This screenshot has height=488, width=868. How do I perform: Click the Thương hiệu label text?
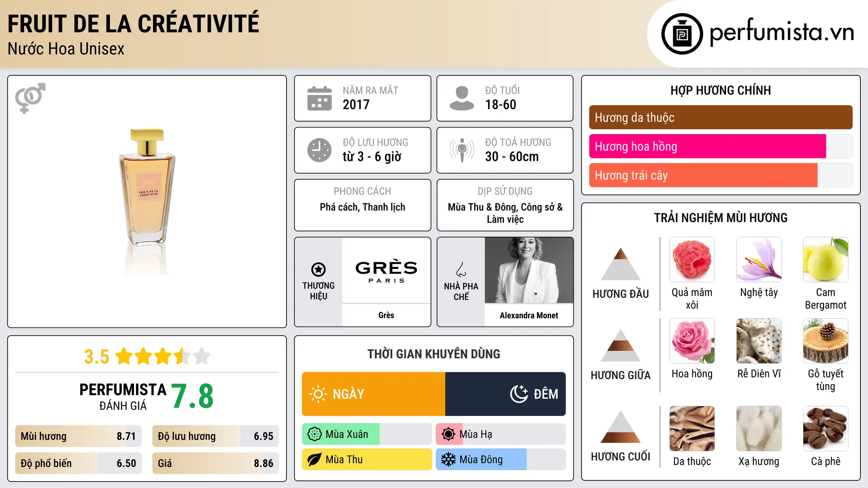318,291
